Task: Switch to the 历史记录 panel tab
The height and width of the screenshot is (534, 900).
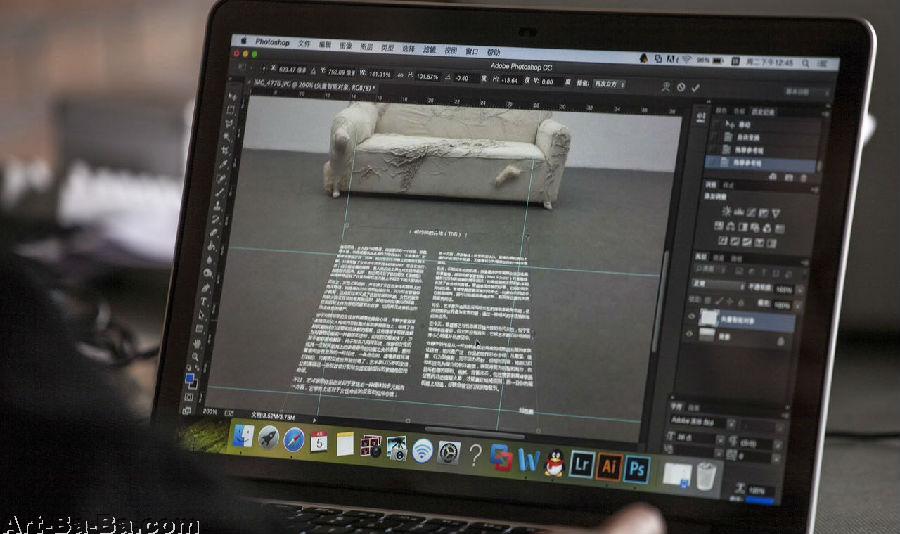Action: coord(763,111)
